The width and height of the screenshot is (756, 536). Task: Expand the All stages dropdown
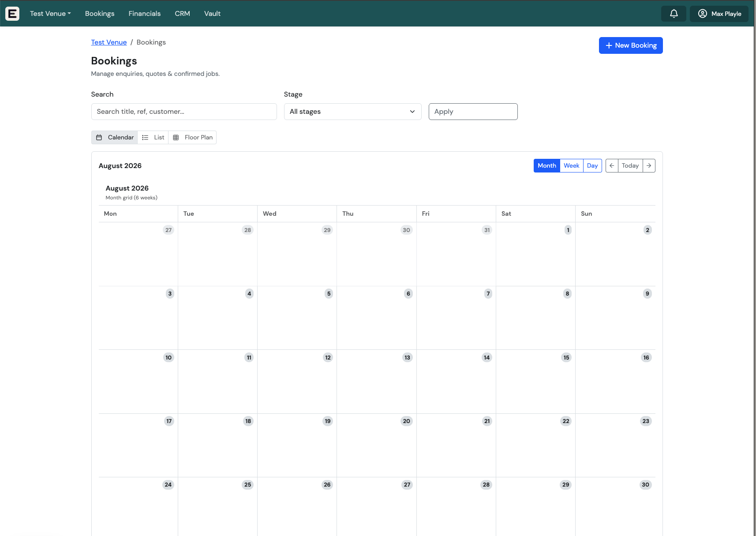coord(353,112)
